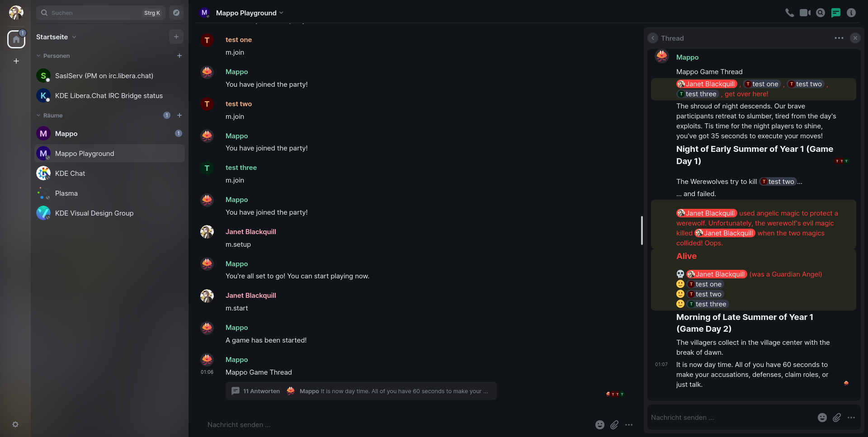Expand the Startseite menu
The width and height of the screenshot is (868, 437).
(x=56, y=37)
